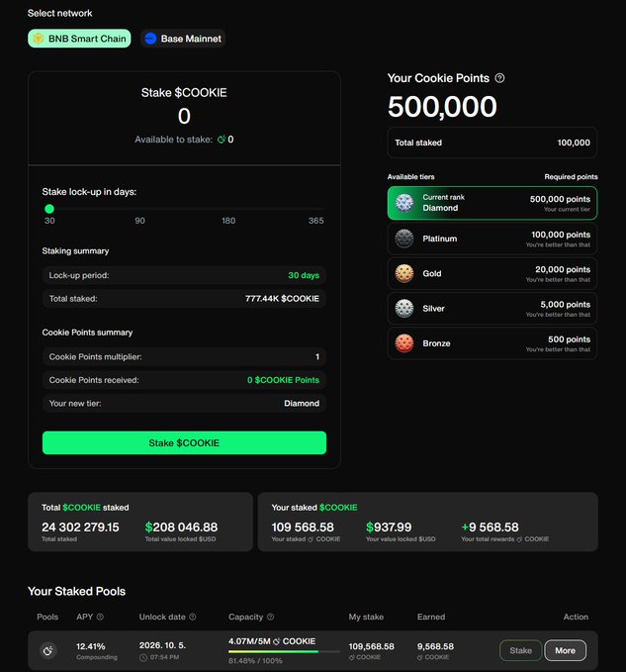This screenshot has width=626, height=672.
Task: Click cookie icon in Your staked COOKIE caption
Action: coord(311,539)
